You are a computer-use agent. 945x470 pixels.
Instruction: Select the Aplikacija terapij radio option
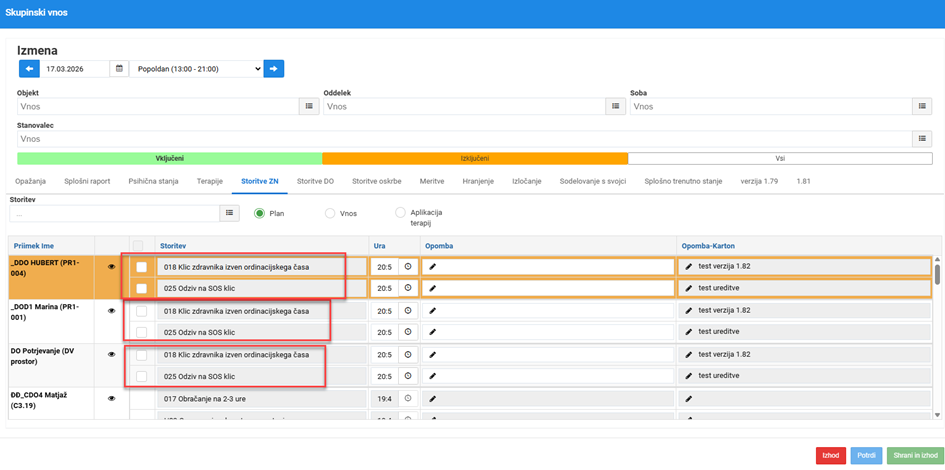point(400,213)
